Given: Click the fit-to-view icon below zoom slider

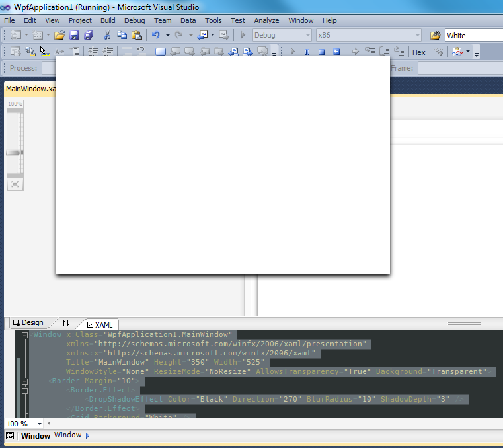Looking at the screenshot, I should tap(15, 184).
